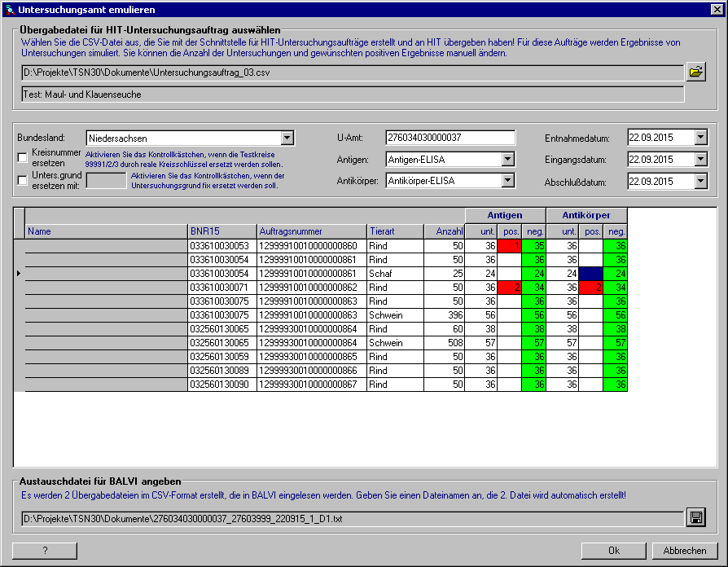Select Anzahl cell 60
Image resolution: width=728 pixels, height=567 pixels.
(x=445, y=329)
